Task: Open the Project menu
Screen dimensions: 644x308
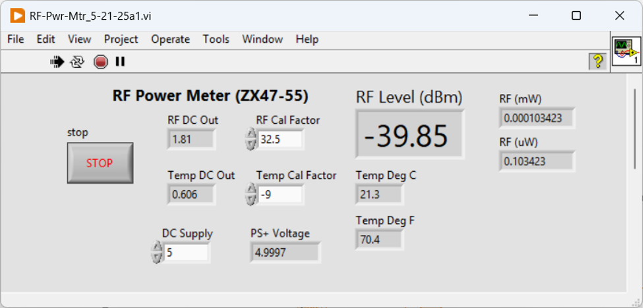Action: tap(121, 39)
